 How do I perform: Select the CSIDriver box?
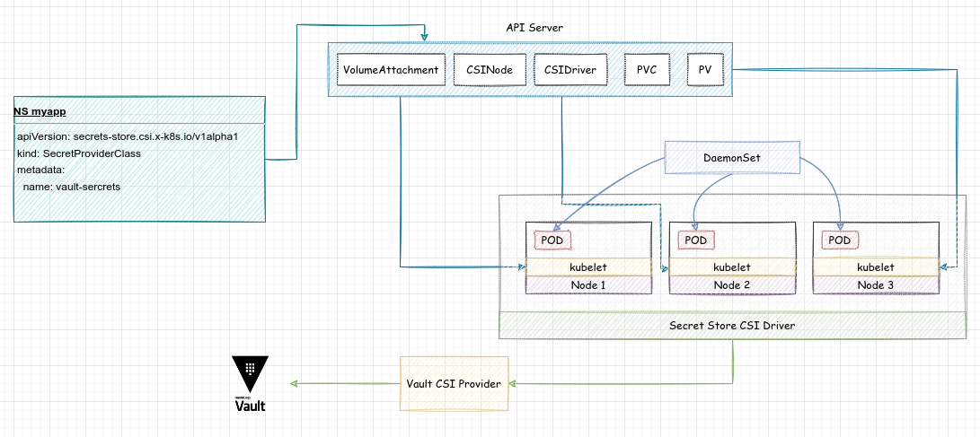pyautogui.click(x=570, y=69)
